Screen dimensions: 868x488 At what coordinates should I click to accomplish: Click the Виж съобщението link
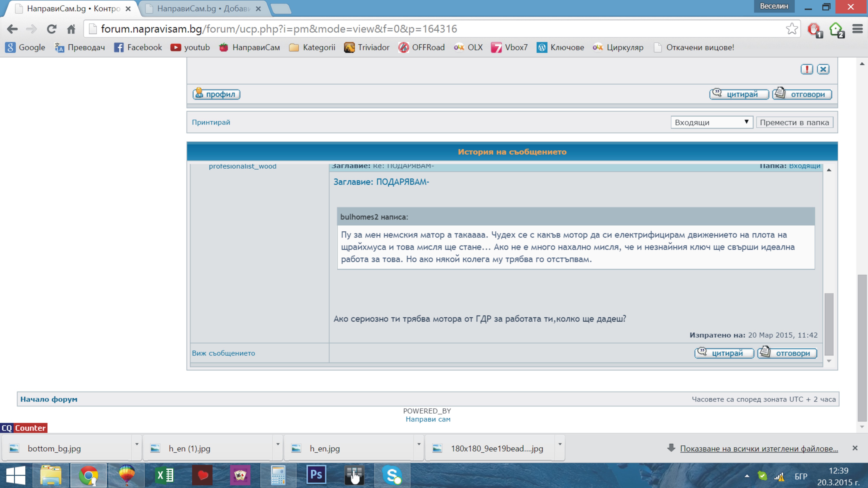(224, 353)
